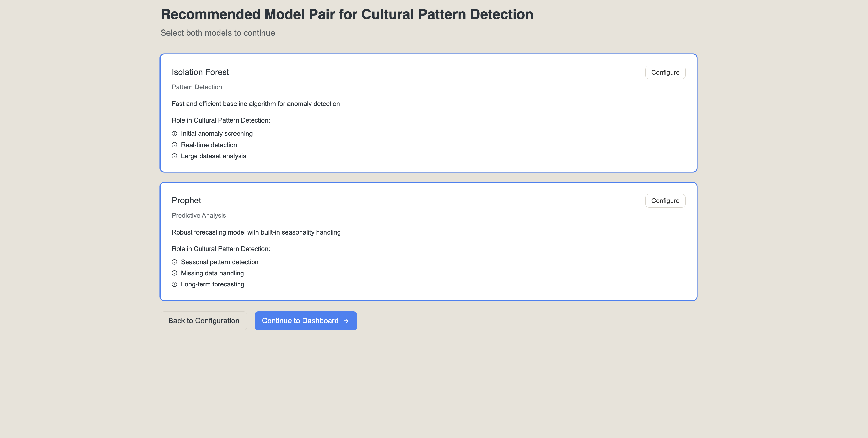Image resolution: width=868 pixels, height=438 pixels.
Task: Click info icon beside Long-term forecasting
Action: pos(174,284)
